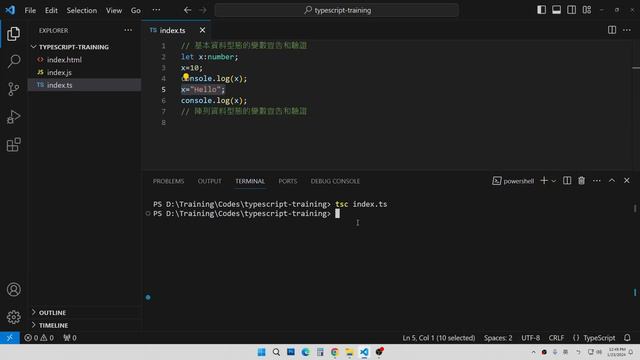The image size is (640, 360).
Task: Expand the Outline section
Action: tap(52, 313)
